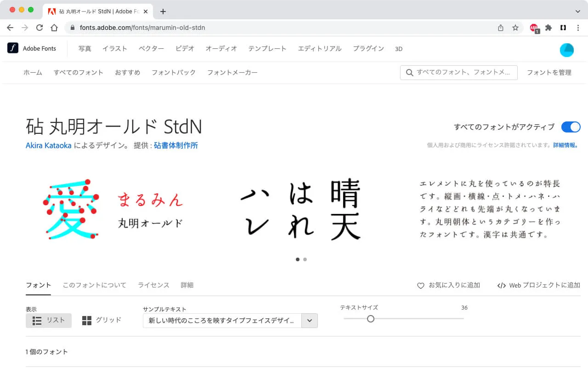Open the このフォントについて tab

point(94,285)
